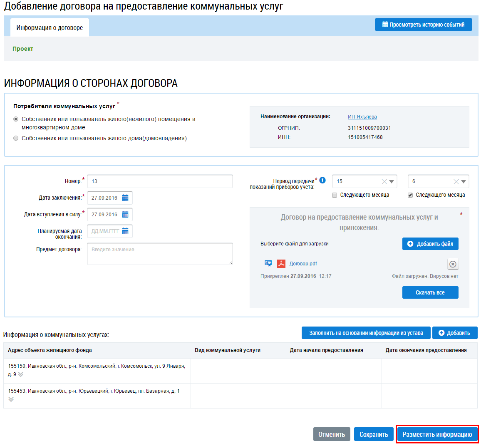Viewport: 481px width, 448px height.
Task: Remove the attached Договор.pdf file
Action: [453, 264]
